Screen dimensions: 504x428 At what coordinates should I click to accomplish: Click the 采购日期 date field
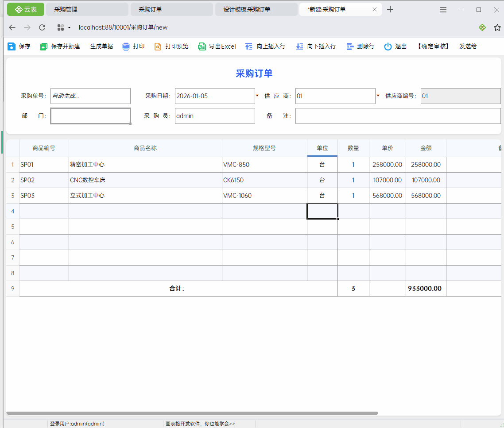tap(215, 96)
